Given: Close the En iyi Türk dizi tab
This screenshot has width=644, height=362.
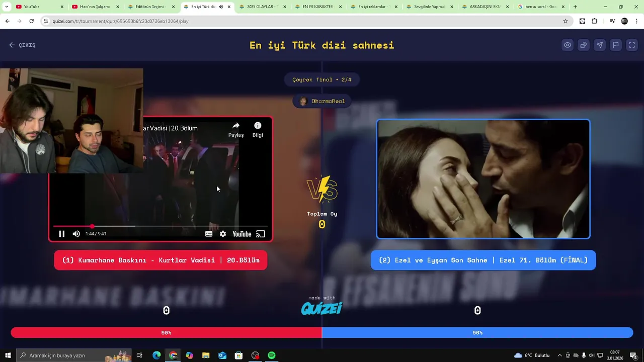Looking at the screenshot, I should pyautogui.click(x=229, y=7).
